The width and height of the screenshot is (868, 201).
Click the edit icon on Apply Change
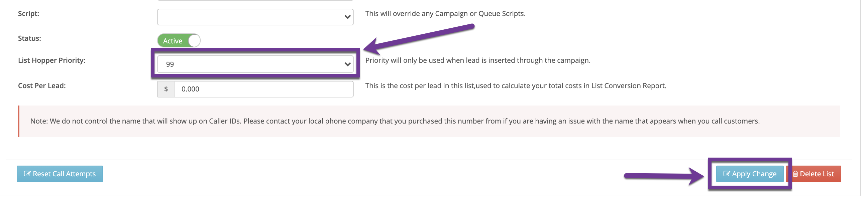[x=726, y=174]
